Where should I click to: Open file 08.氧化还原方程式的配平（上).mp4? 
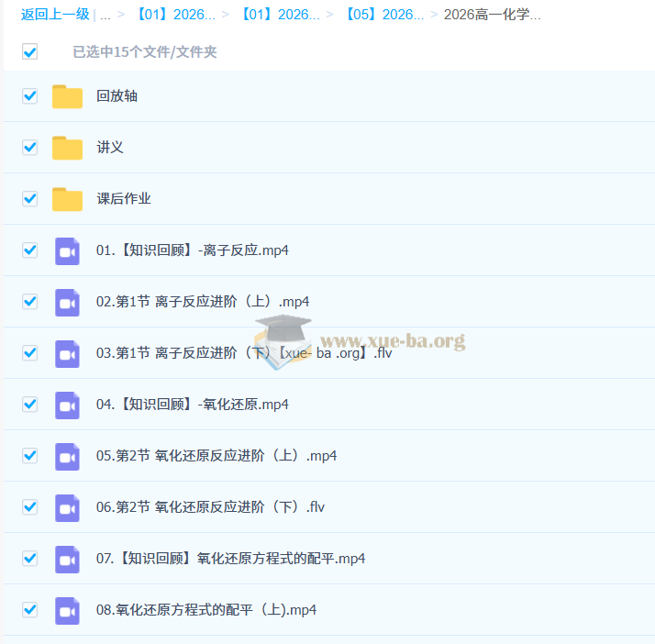(x=205, y=610)
